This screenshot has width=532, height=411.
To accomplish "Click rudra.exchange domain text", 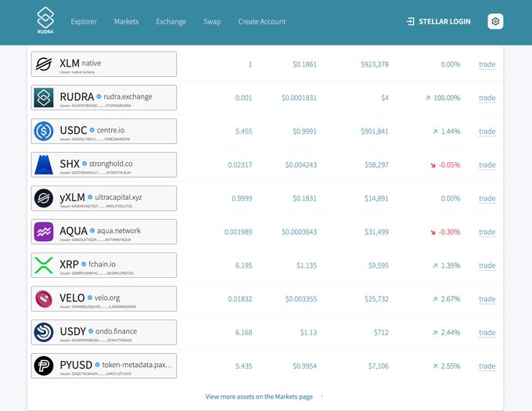I will 128,97.
